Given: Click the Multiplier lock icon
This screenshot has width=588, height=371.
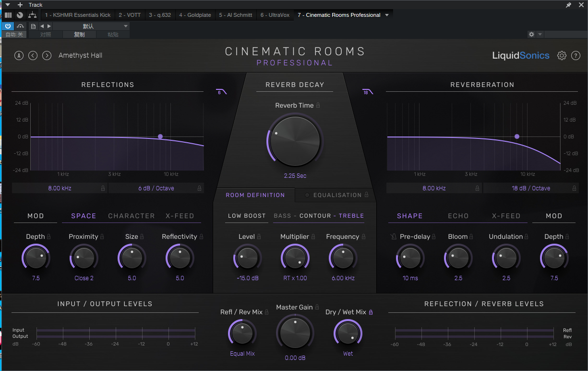Looking at the screenshot, I should click(x=313, y=236).
